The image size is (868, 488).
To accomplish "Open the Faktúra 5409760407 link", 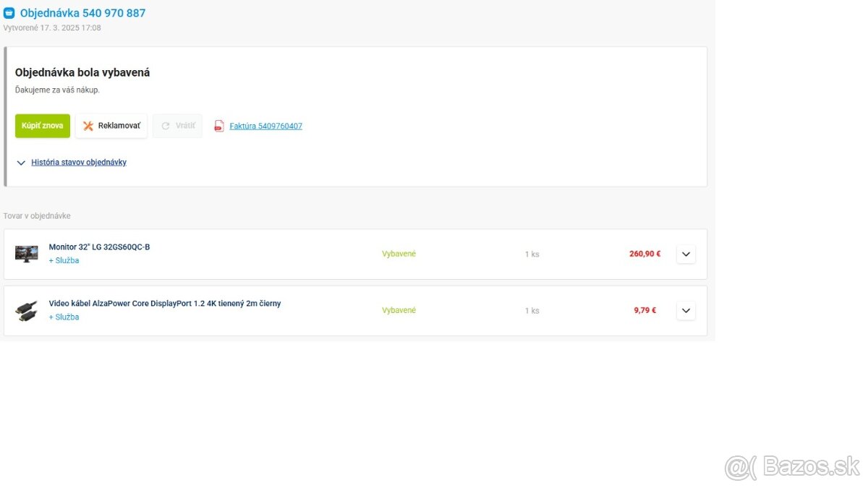I will tap(265, 126).
